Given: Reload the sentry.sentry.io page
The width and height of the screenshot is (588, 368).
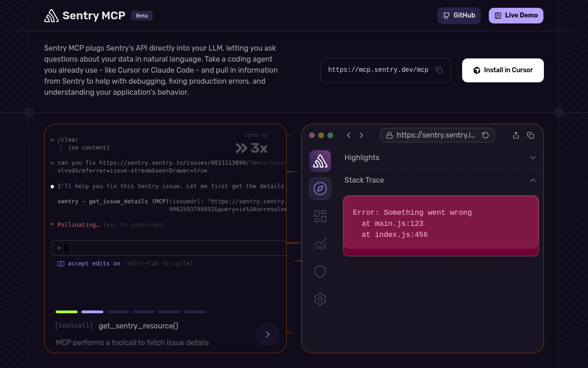Looking at the screenshot, I should [x=486, y=135].
